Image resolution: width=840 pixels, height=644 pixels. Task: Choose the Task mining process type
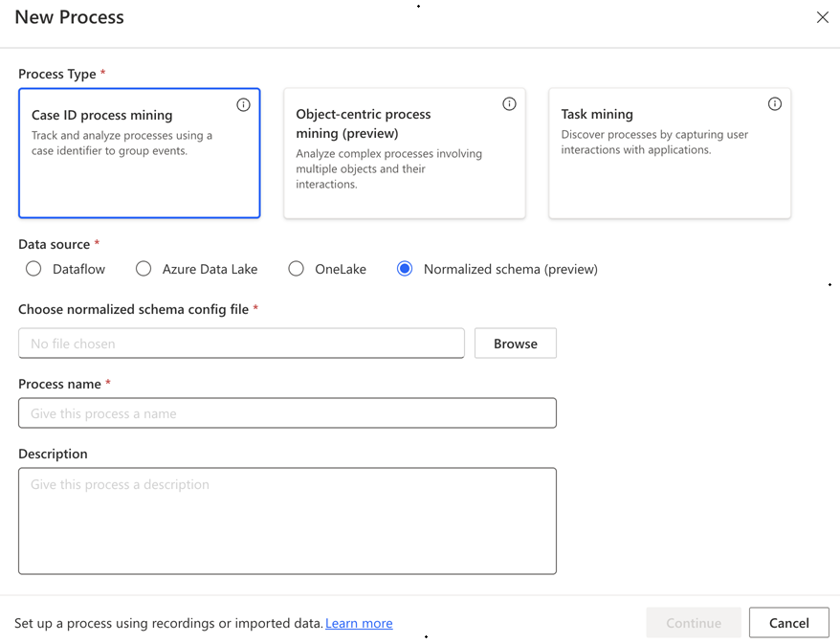click(x=670, y=153)
